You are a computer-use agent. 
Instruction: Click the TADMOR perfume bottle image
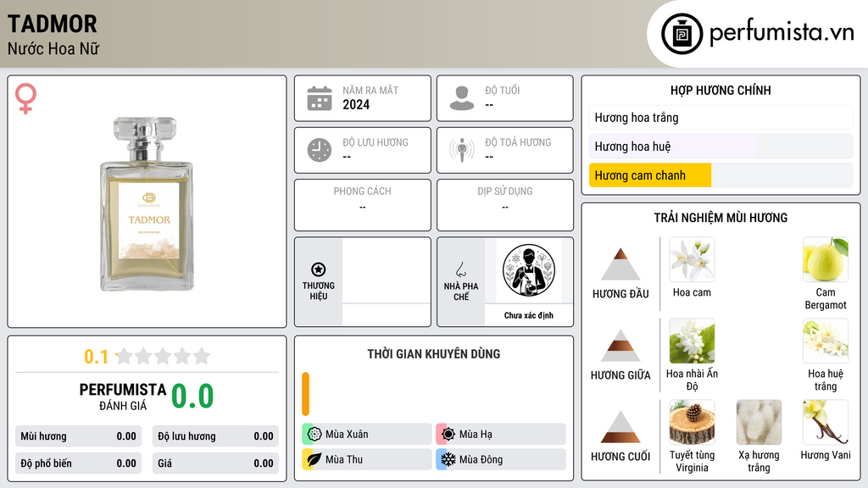147,203
